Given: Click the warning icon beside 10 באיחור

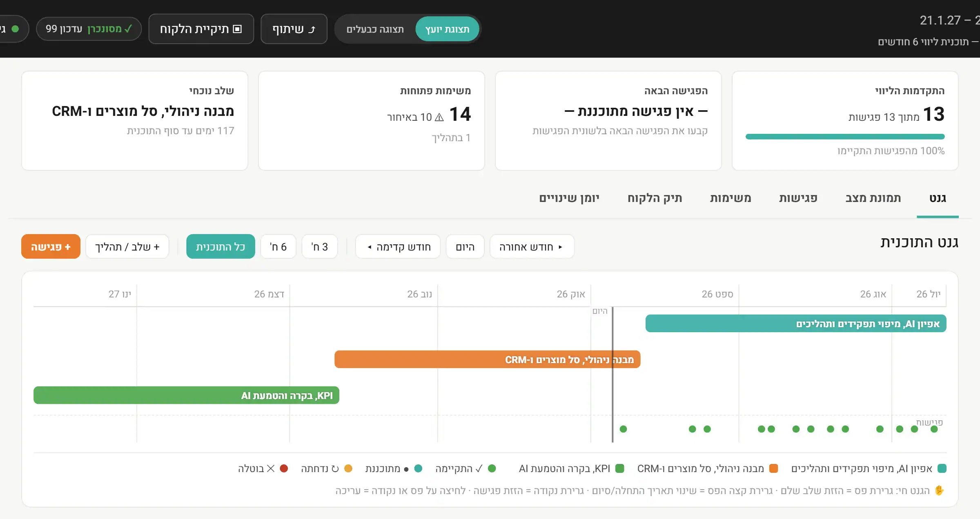Looking at the screenshot, I should [x=439, y=118].
